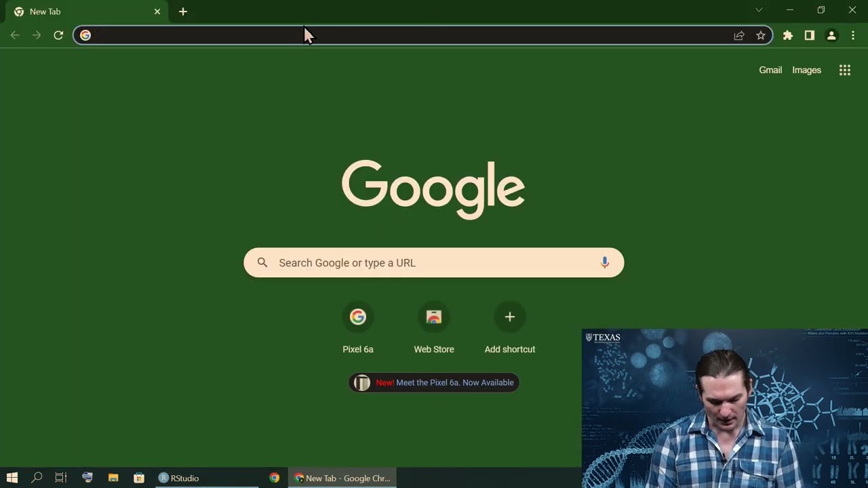The image size is (868, 488).
Task: Share this page icon in address bar
Action: point(739,35)
